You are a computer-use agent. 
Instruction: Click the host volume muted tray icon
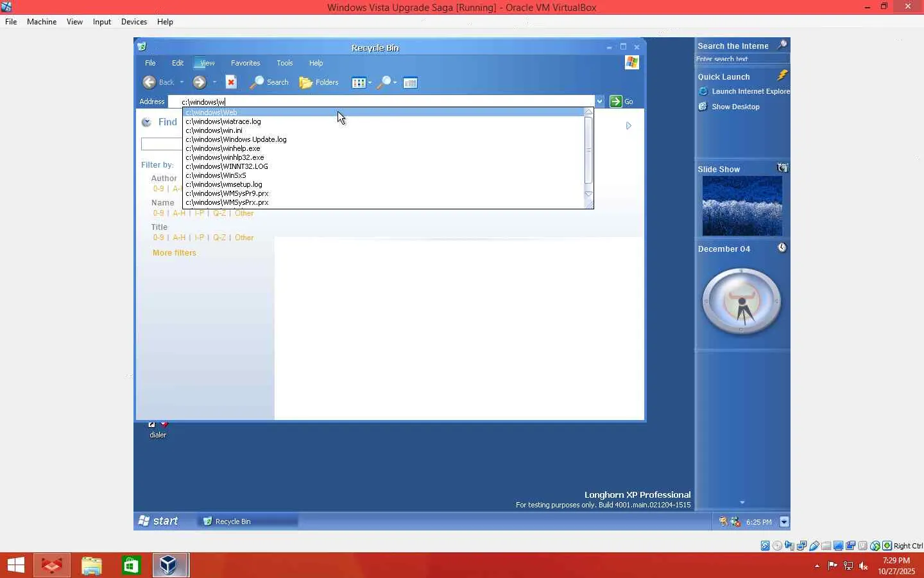tap(864, 566)
